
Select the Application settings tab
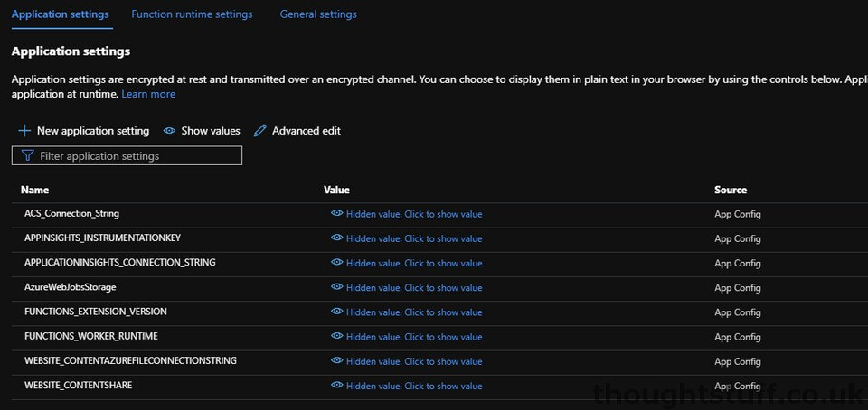(61, 14)
